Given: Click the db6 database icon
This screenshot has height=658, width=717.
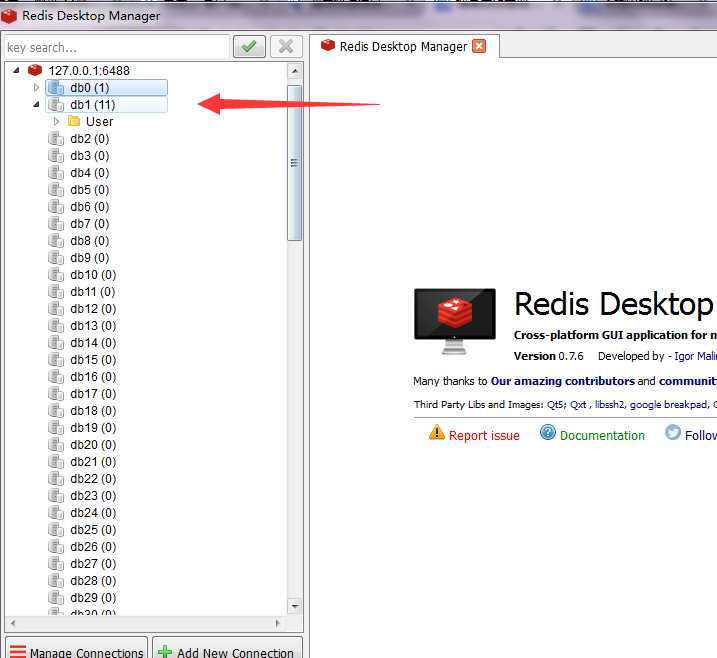Looking at the screenshot, I should 56,207.
